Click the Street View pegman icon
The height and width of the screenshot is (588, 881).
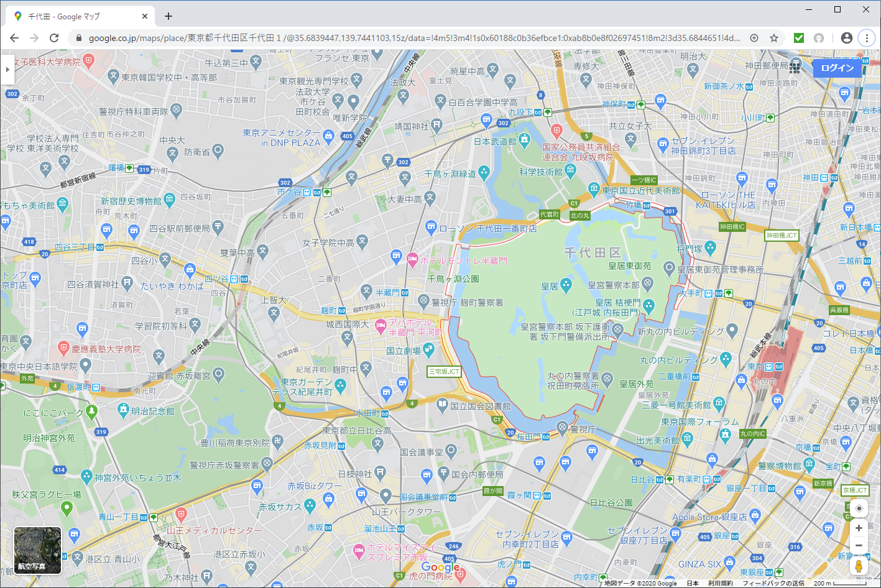[859, 566]
